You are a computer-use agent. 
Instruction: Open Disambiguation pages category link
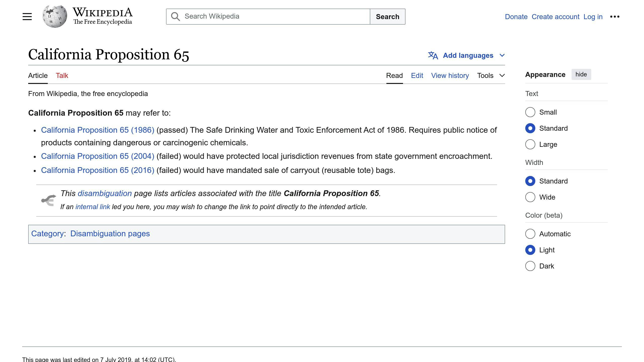pyautogui.click(x=110, y=234)
